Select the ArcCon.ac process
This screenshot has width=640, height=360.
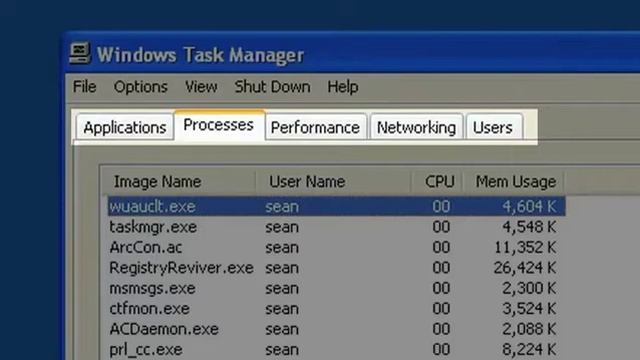[x=146, y=247]
